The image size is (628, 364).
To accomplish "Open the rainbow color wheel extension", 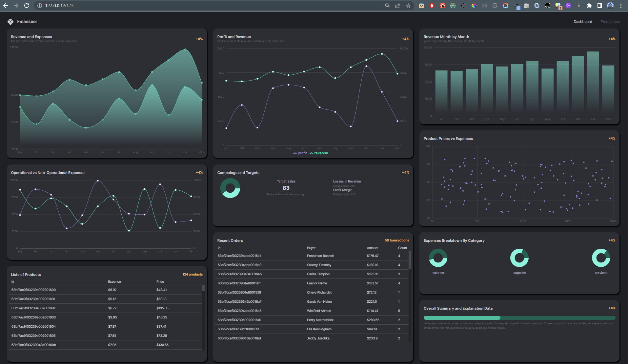I will pos(474,6).
